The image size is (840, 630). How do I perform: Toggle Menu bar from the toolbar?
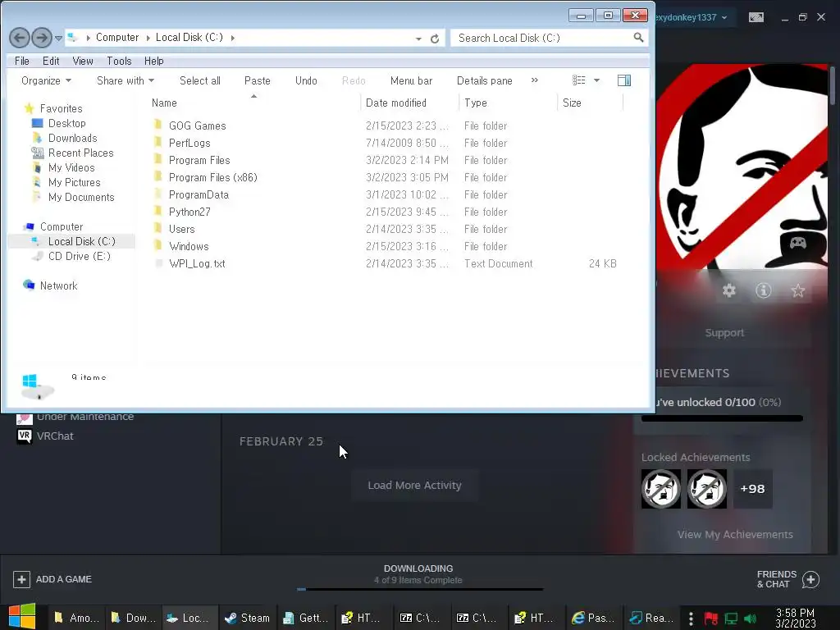click(411, 81)
